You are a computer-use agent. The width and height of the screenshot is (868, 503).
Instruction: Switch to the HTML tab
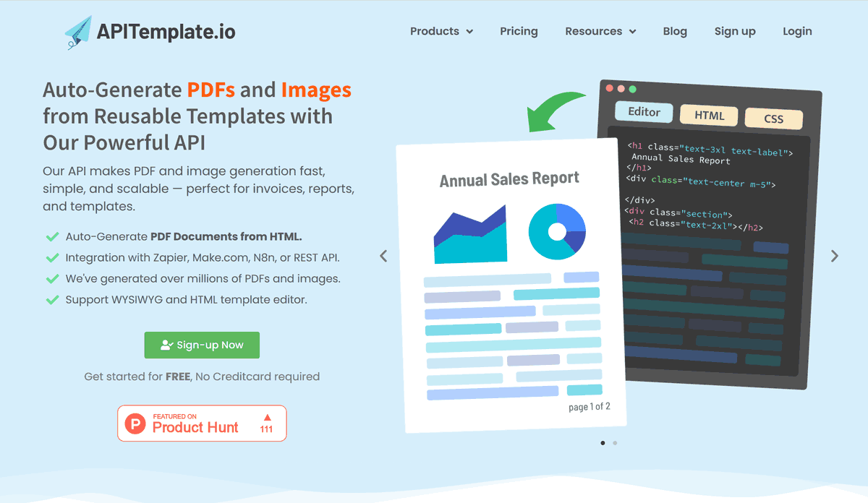[x=709, y=116]
